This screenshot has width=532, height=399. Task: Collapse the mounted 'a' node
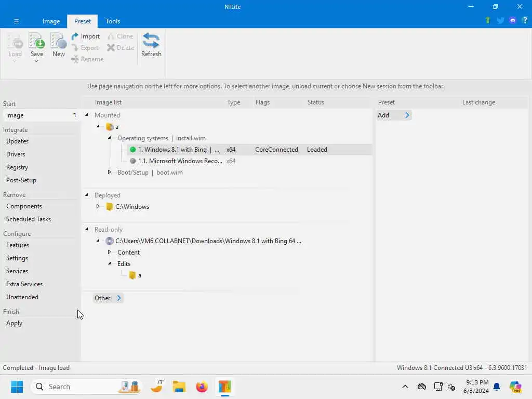tap(98, 127)
